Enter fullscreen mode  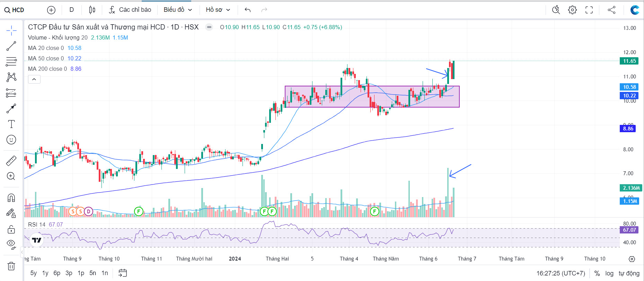[x=589, y=10]
